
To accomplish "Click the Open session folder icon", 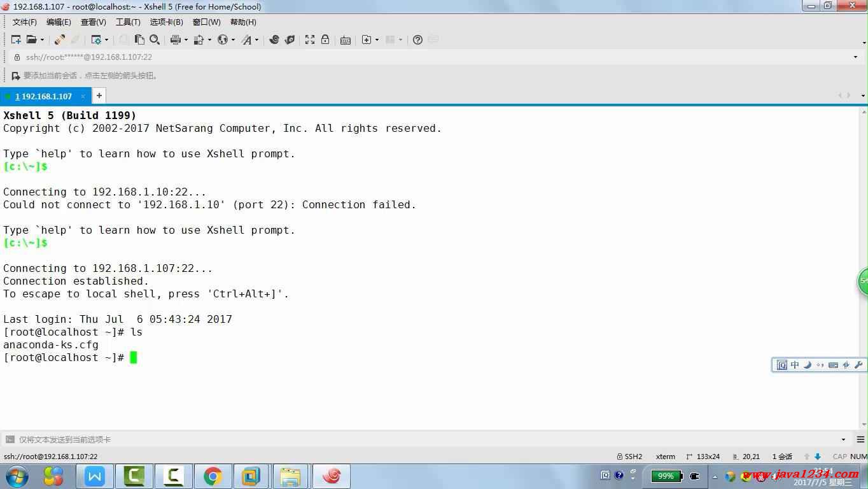I will pos(31,39).
